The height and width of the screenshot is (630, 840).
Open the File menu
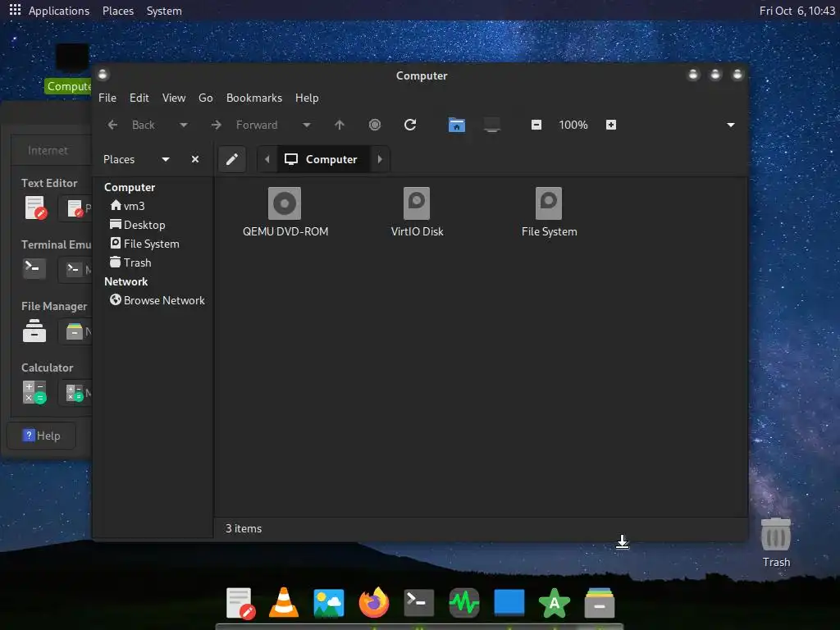pyautogui.click(x=107, y=98)
